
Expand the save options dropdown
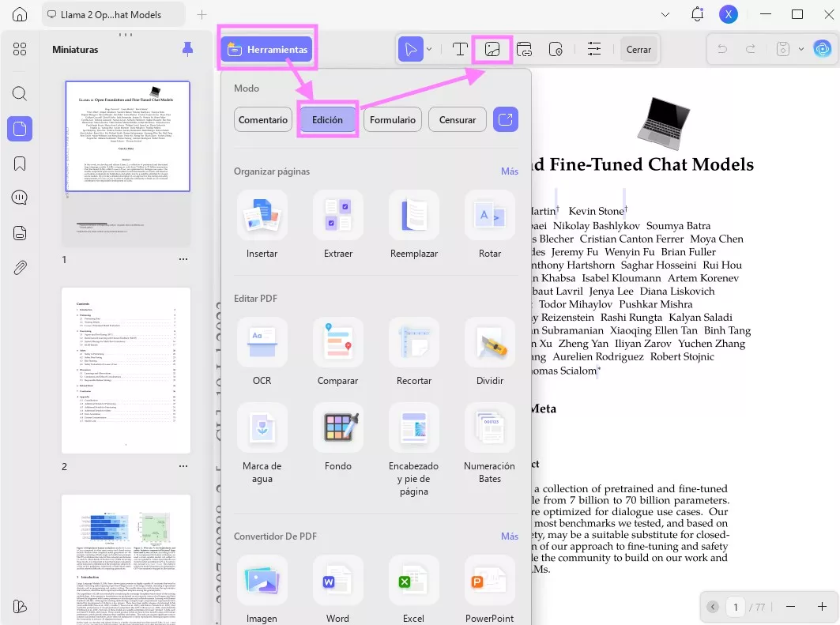[801, 49]
